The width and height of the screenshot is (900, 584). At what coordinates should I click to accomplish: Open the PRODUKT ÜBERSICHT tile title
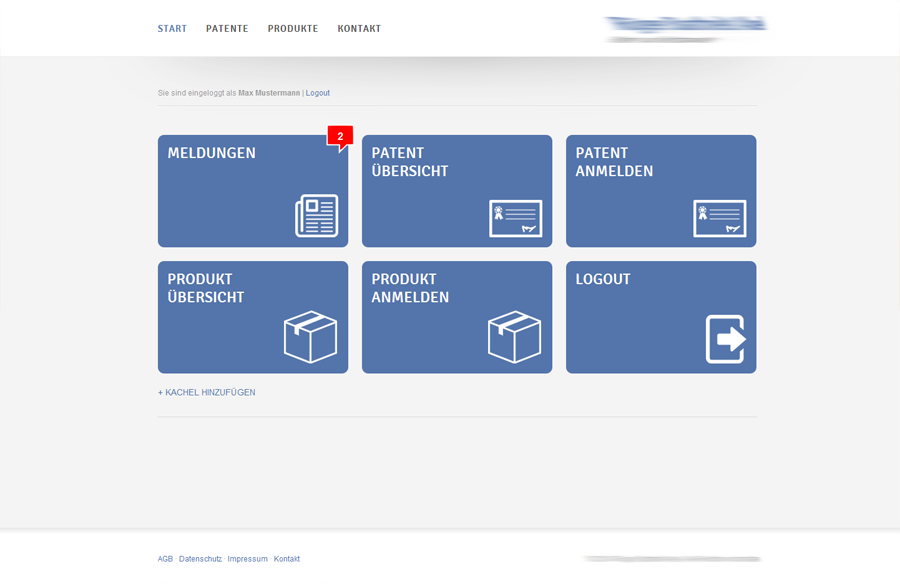[x=206, y=288]
